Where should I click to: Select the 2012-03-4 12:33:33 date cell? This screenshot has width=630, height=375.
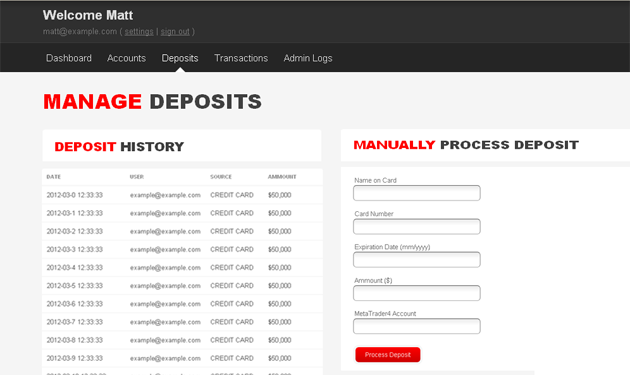[x=75, y=267]
